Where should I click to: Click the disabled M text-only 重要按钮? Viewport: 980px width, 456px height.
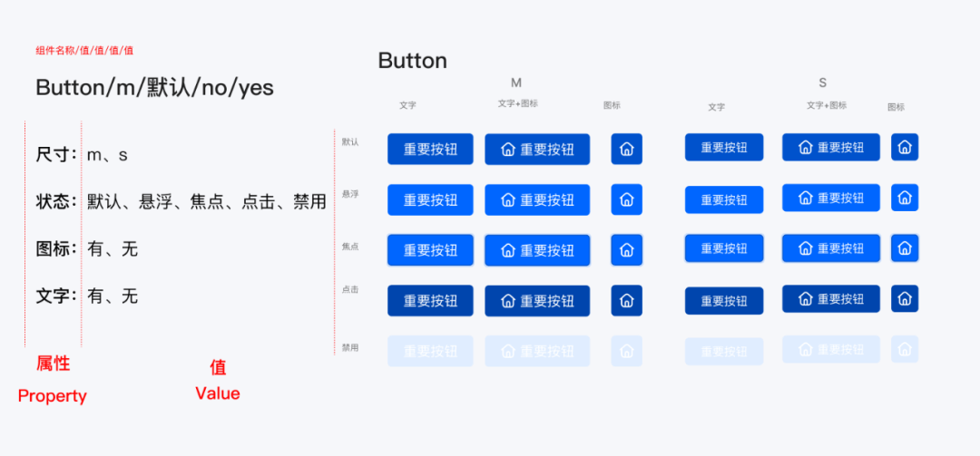430,351
